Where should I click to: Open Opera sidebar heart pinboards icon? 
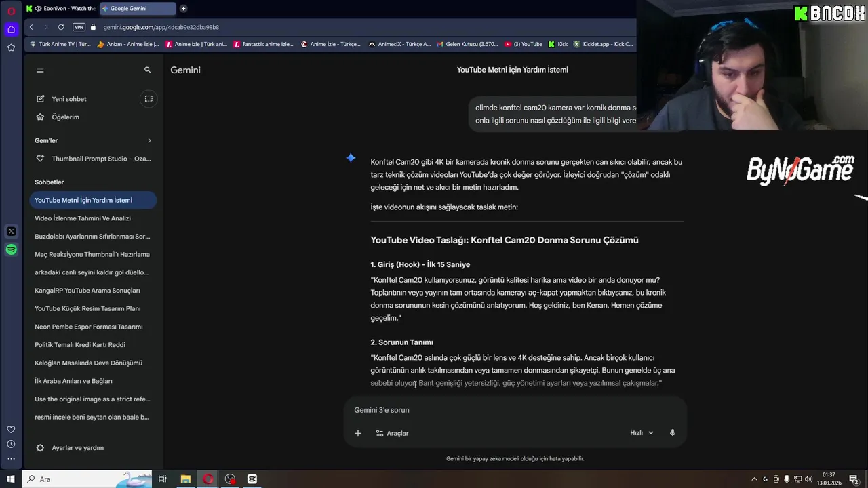point(11,429)
